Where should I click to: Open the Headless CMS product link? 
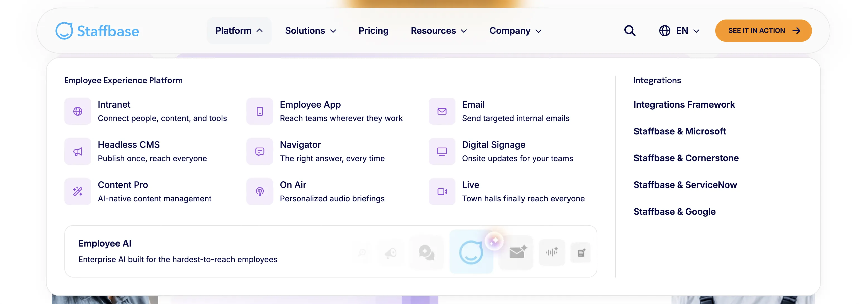coord(129,144)
